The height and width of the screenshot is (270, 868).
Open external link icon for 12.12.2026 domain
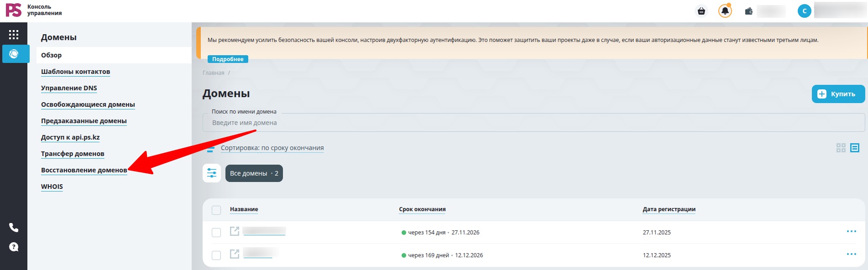[x=235, y=254]
